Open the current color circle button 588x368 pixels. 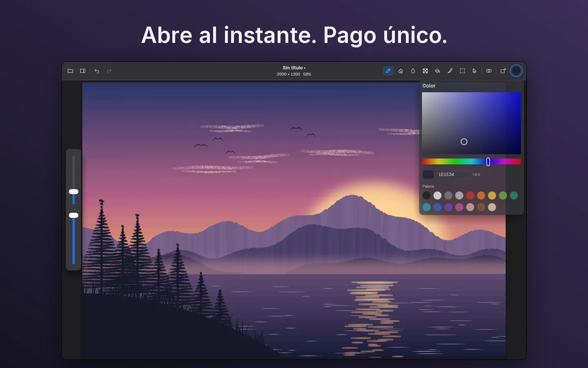pyautogui.click(x=516, y=71)
